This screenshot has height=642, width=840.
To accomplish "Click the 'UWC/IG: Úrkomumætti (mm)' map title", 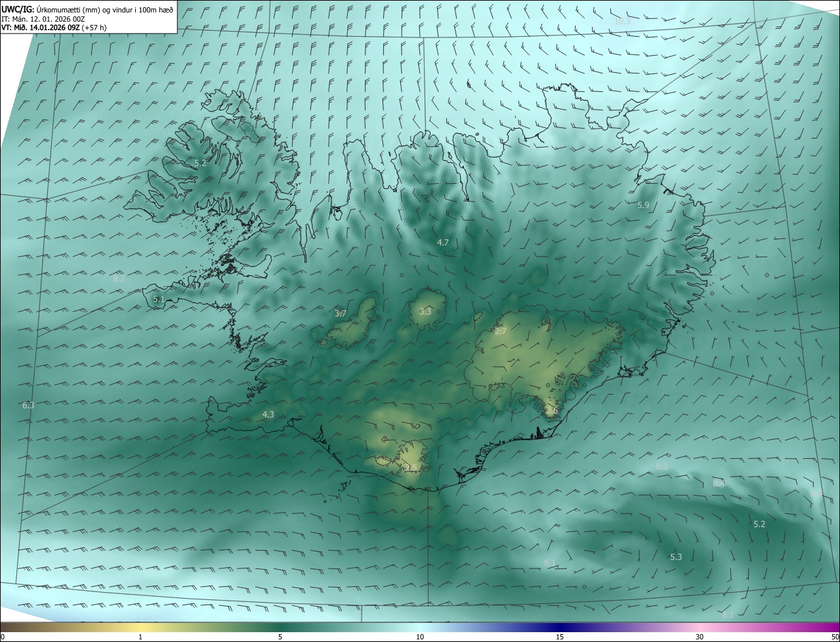I will coord(88,9).
